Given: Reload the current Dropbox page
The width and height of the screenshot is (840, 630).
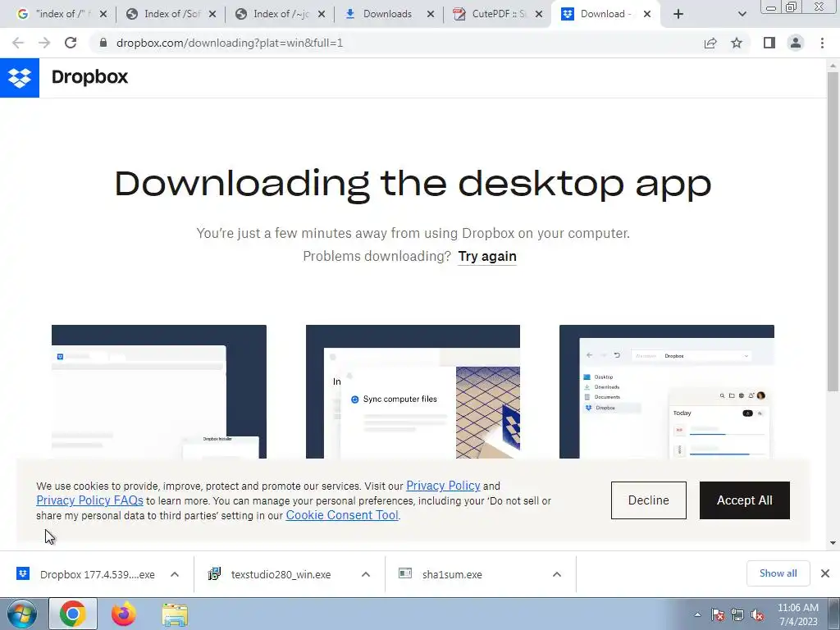Looking at the screenshot, I should coord(71,43).
